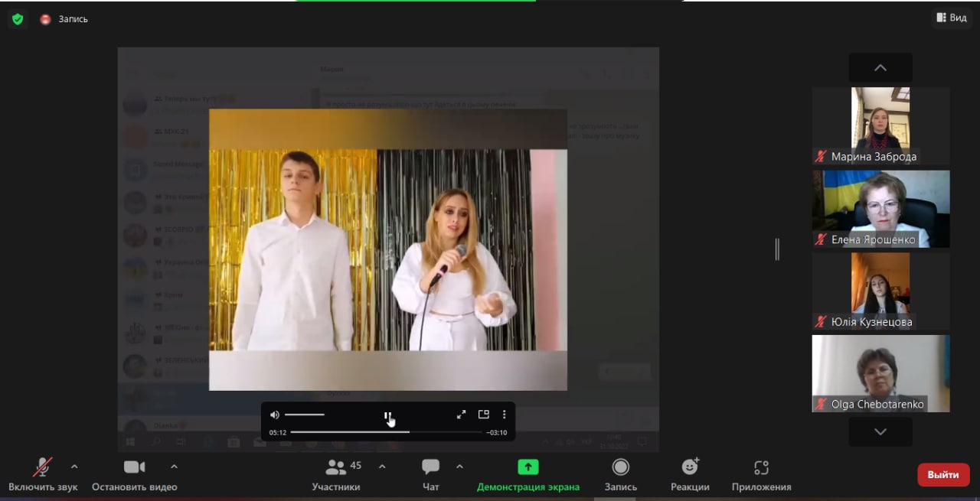Open the Чат chat panel
The image size is (980, 501).
tap(431, 467)
